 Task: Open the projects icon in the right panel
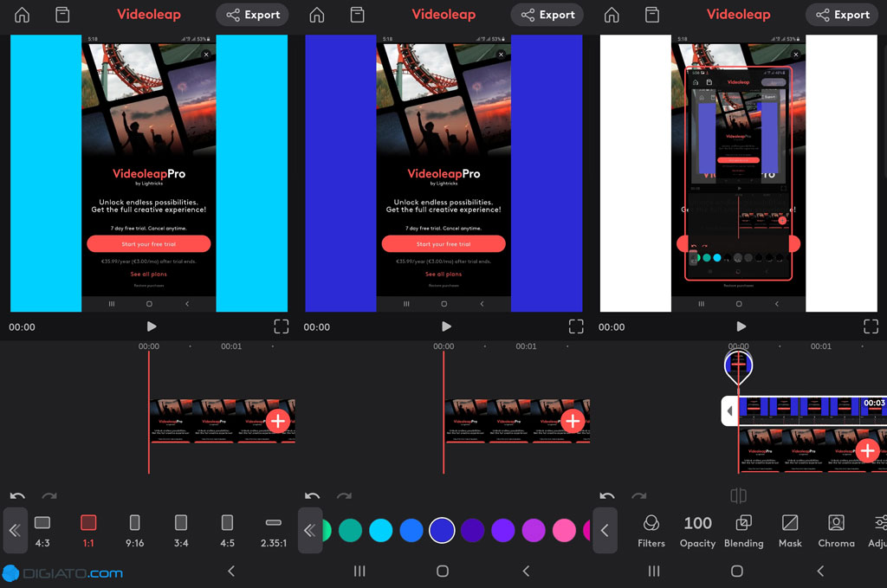[x=652, y=15]
